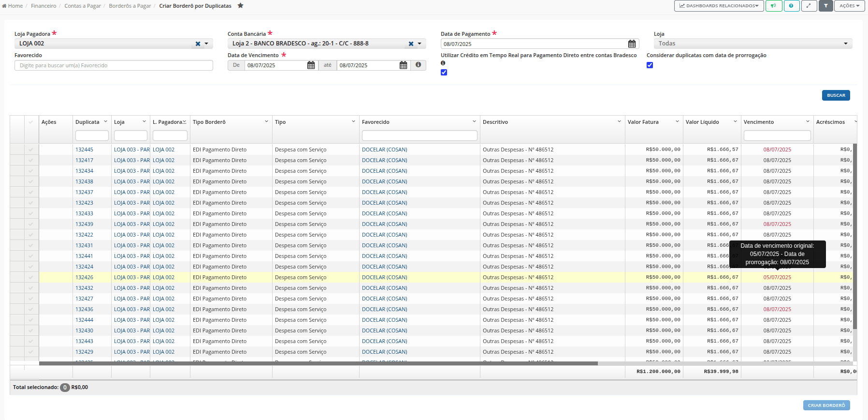Select the row checkbox for duplicata 132445
The image size is (868, 420).
click(31, 150)
